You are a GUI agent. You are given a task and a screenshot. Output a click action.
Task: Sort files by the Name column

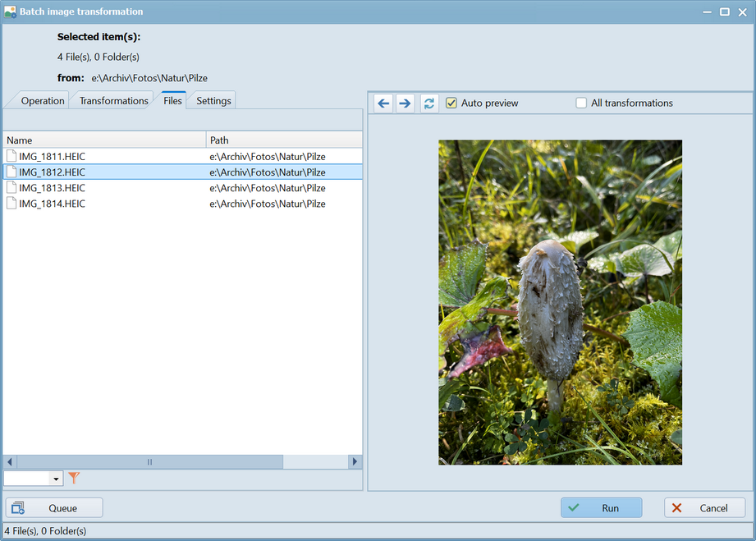pos(104,140)
